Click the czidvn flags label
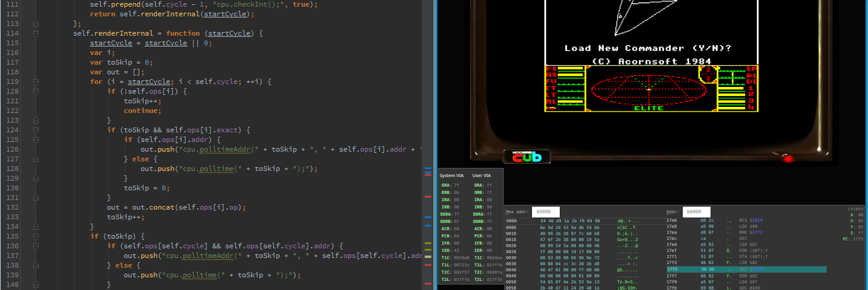Viewport: 868px width, 290px height. [x=855, y=208]
